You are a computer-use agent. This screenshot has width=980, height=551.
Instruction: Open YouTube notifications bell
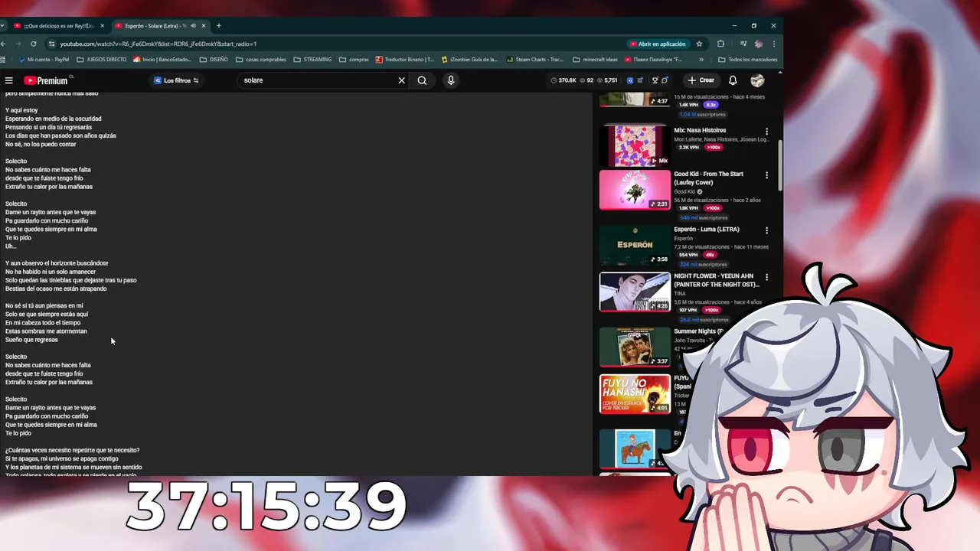733,80
